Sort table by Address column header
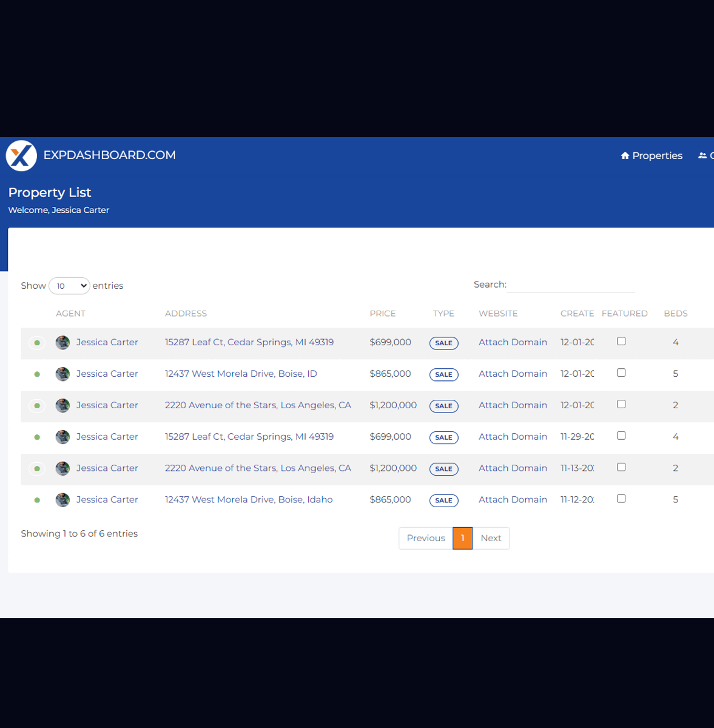714x728 pixels. tap(186, 314)
